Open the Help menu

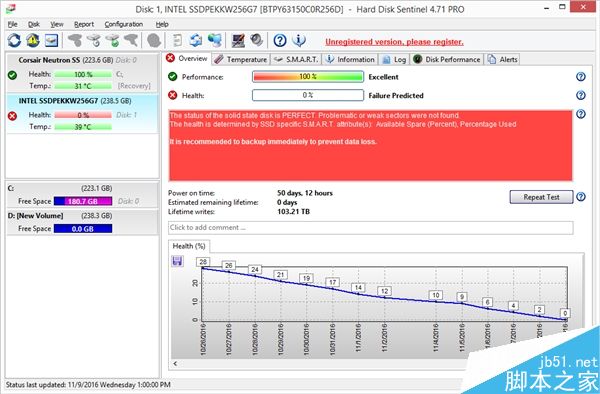[162, 24]
